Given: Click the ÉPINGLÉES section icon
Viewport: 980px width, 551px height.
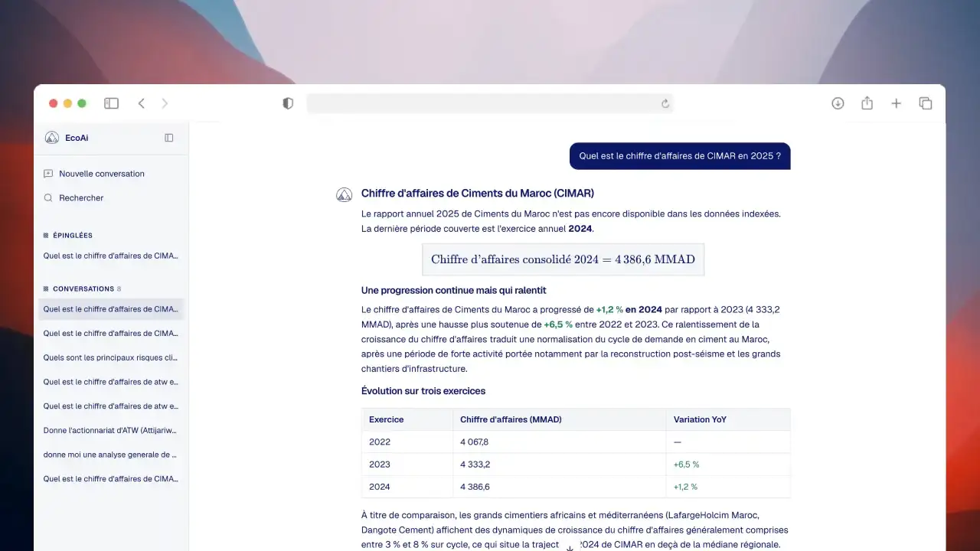Looking at the screenshot, I should click(x=46, y=236).
